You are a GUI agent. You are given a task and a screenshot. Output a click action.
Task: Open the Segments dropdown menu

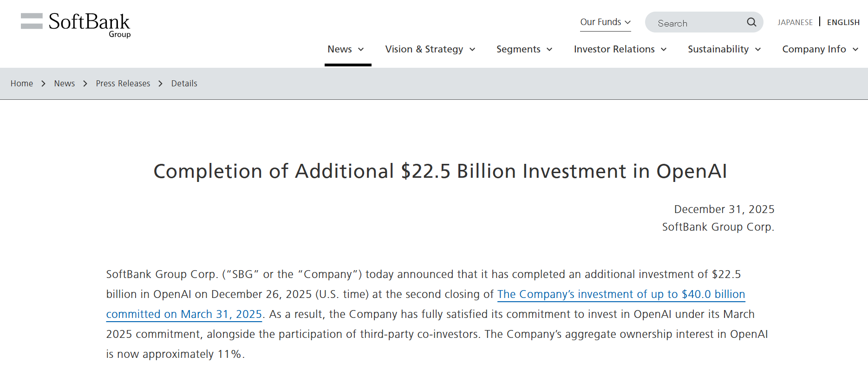[x=524, y=49]
